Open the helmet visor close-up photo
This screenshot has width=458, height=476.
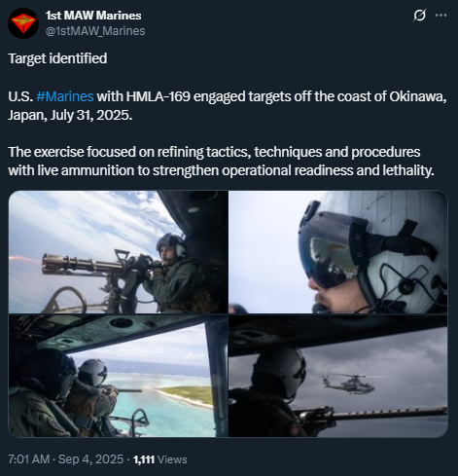click(338, 252)
